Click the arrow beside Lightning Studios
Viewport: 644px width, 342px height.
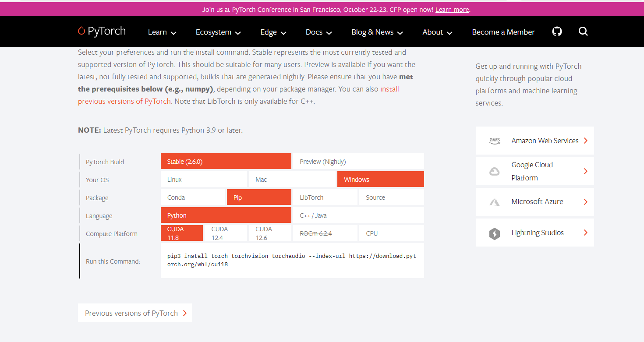pos(586,233)
